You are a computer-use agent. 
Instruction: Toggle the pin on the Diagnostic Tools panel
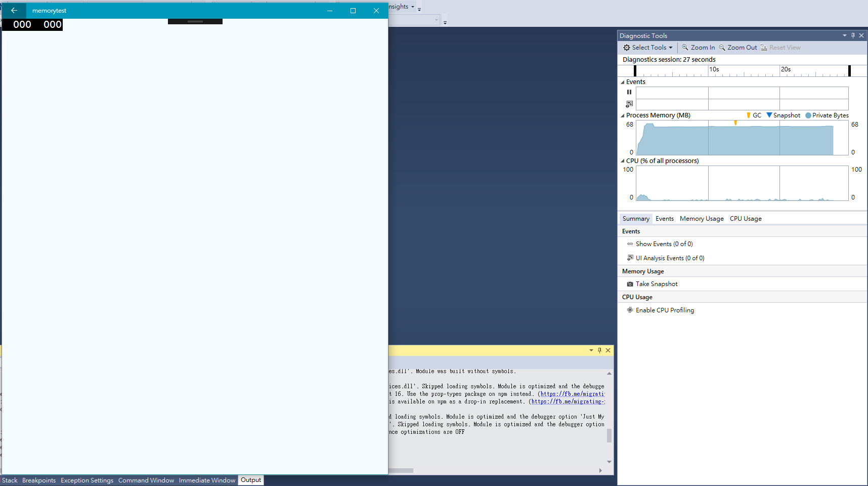click(x=852, y=35)
